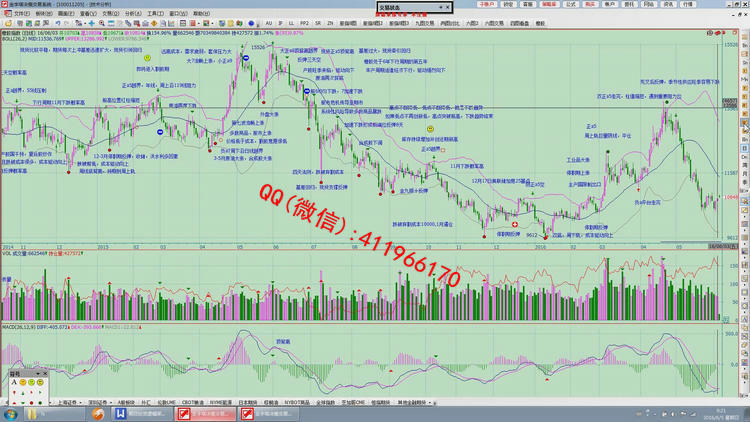Close the symbol palette panel

pyautogui.click(x=45, y=373)
